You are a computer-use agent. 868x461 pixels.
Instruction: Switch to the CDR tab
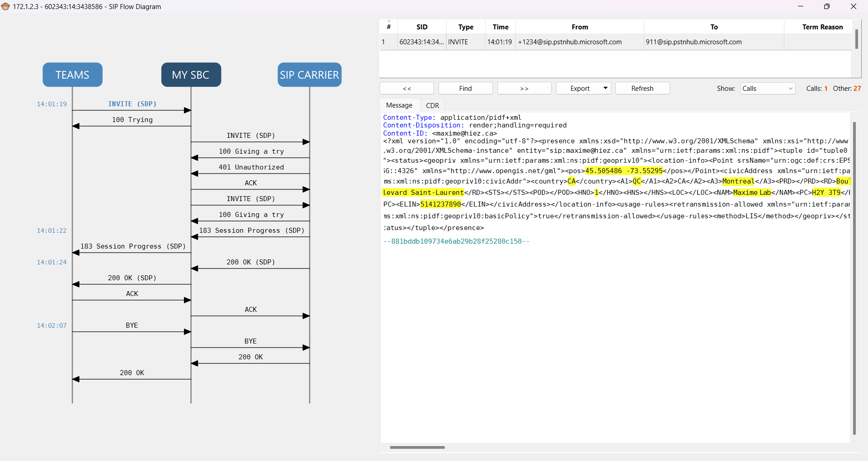pos(432,105)
